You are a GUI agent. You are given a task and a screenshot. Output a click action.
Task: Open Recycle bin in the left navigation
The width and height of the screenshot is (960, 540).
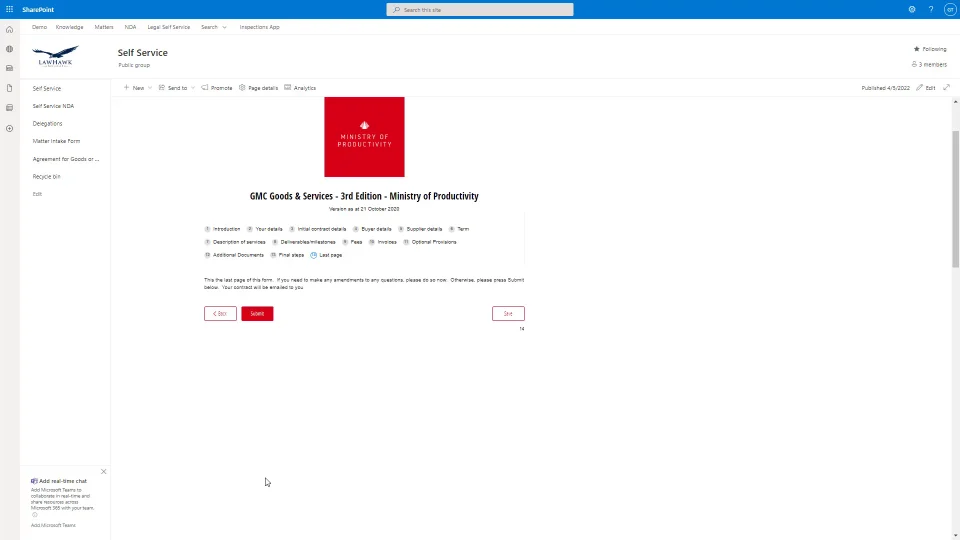[x=47, y=176]
